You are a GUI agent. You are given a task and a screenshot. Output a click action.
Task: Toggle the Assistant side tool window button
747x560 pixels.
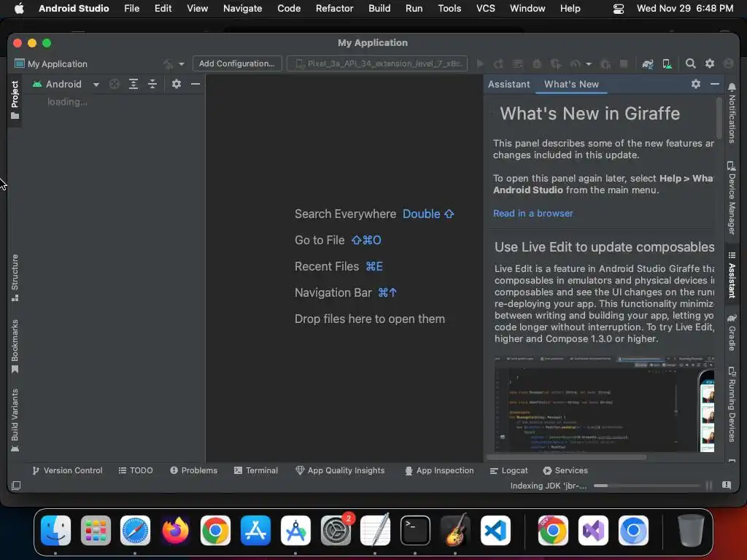click(x=732, y=275)
